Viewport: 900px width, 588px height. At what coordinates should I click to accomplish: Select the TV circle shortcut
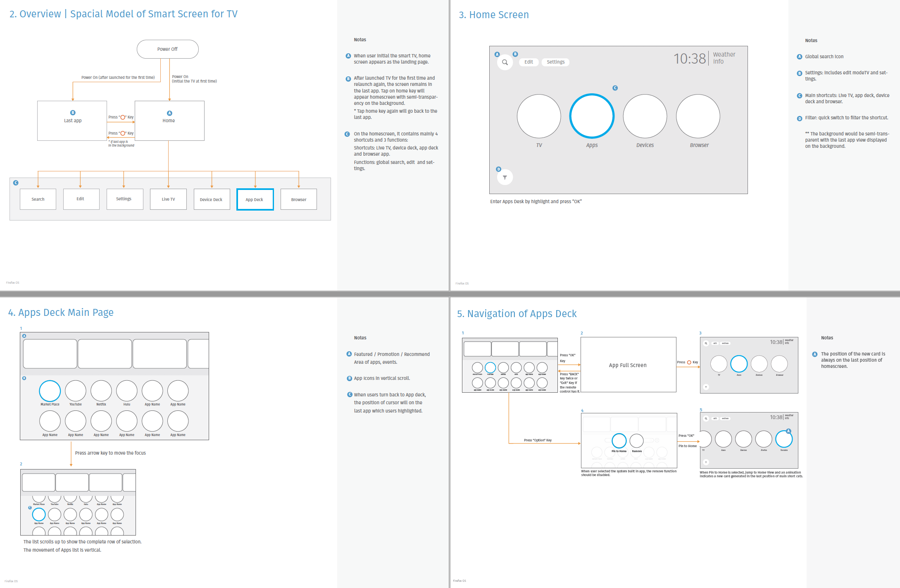(539, 116)
